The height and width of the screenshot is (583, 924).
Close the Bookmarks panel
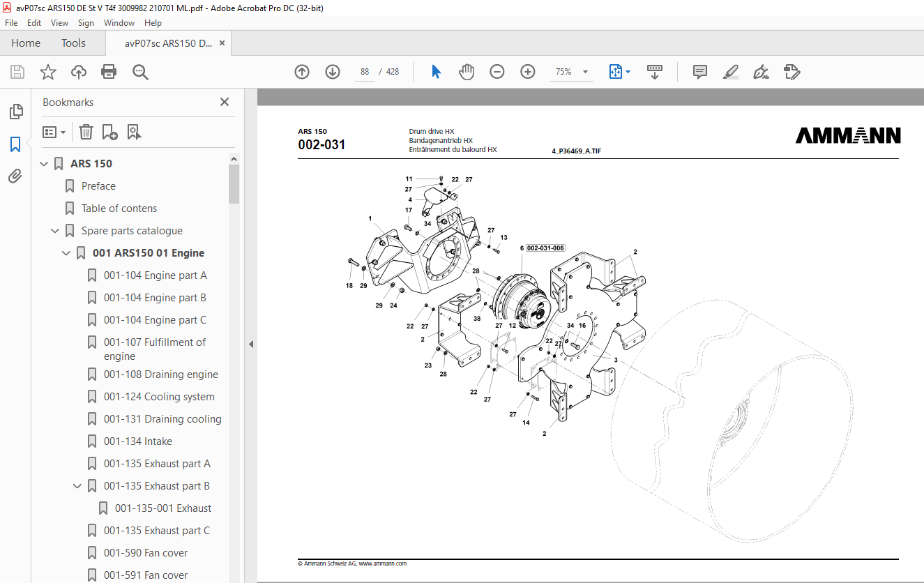click(225, 102)
